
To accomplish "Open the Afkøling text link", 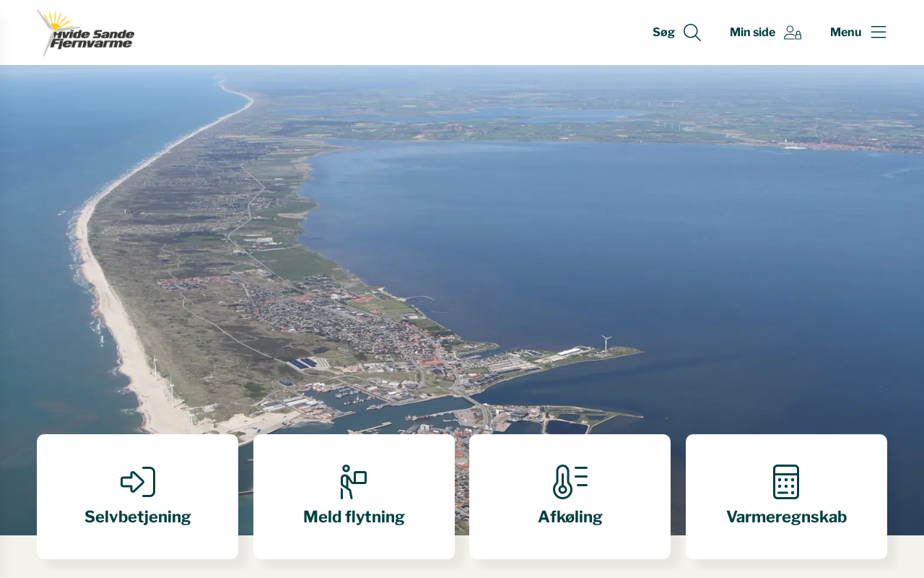I will tap(570, 517).
